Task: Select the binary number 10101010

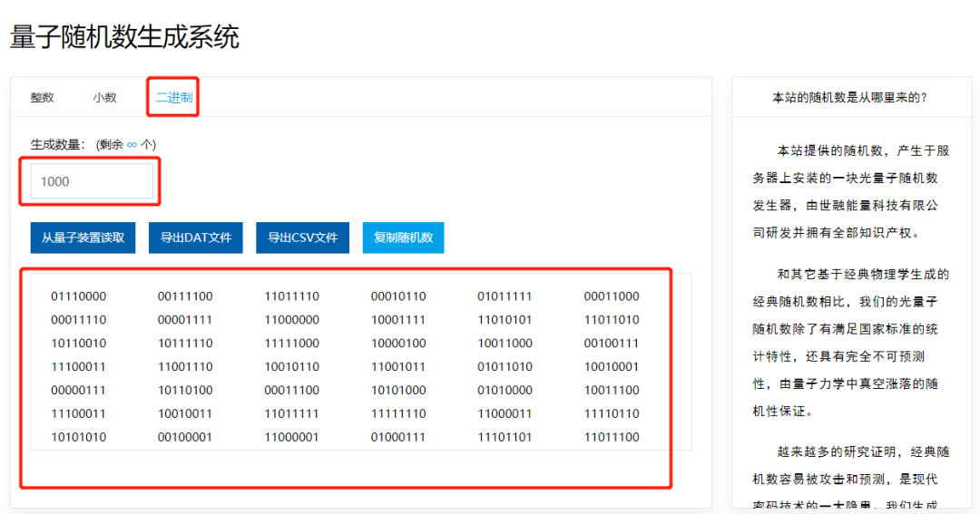Action: tap(78, 437)
